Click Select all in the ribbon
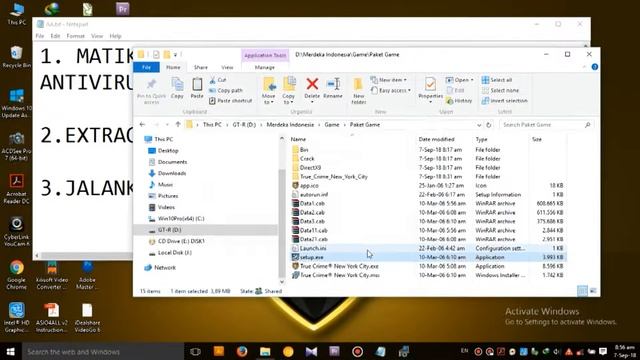This screenshot has height=360, width=640. [x=497, y=80]
